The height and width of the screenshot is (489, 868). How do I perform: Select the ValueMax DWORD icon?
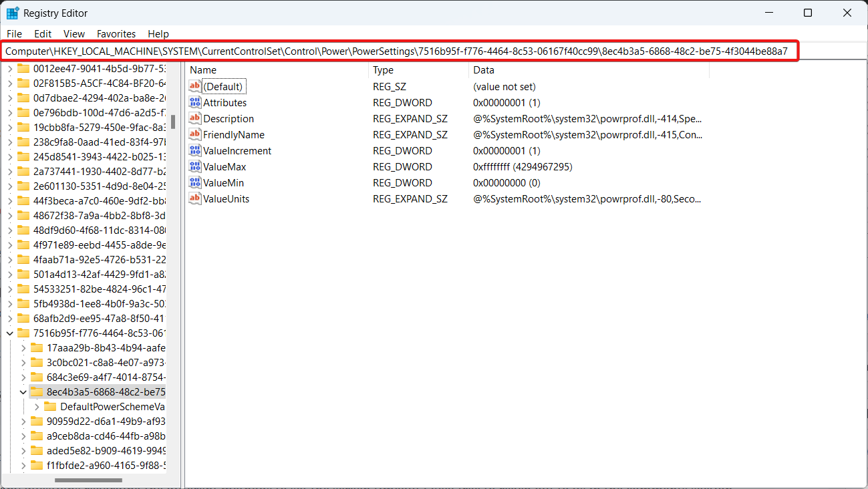[195, 166]
